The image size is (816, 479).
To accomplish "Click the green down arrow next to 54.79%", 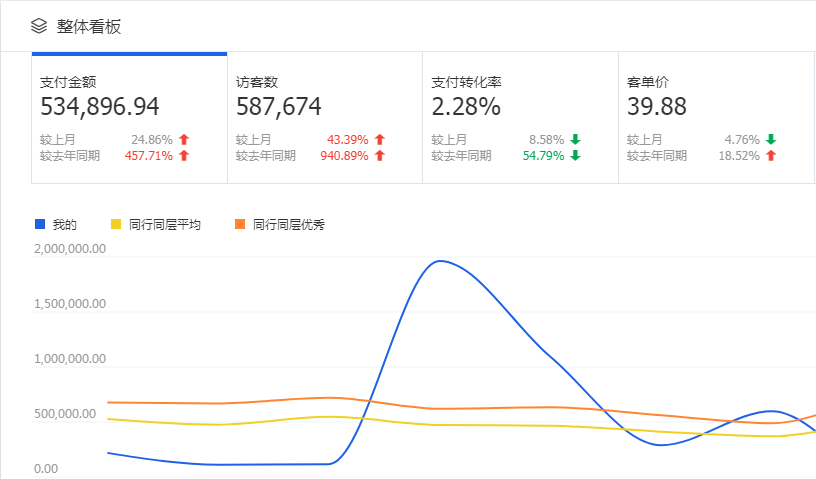I will pos(575,155).
